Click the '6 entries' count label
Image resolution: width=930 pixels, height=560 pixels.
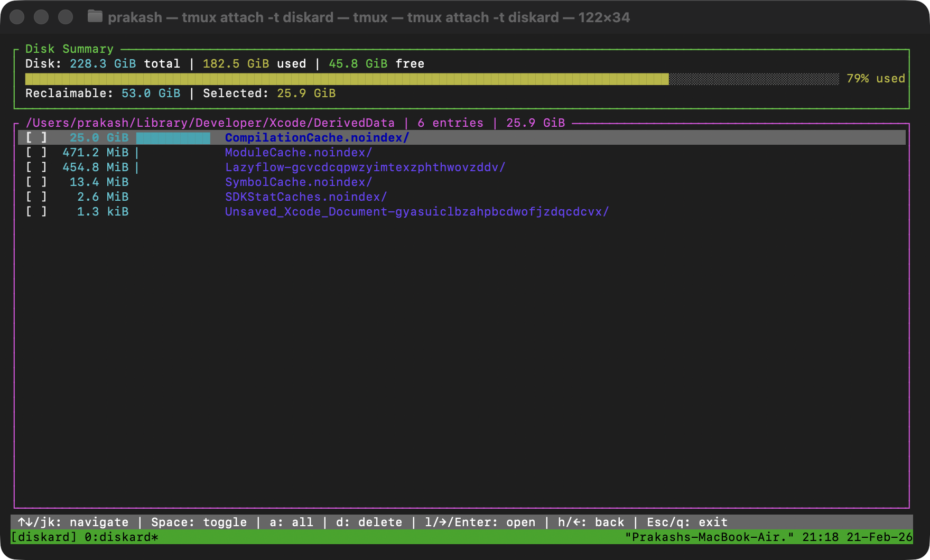click(450, 123)
